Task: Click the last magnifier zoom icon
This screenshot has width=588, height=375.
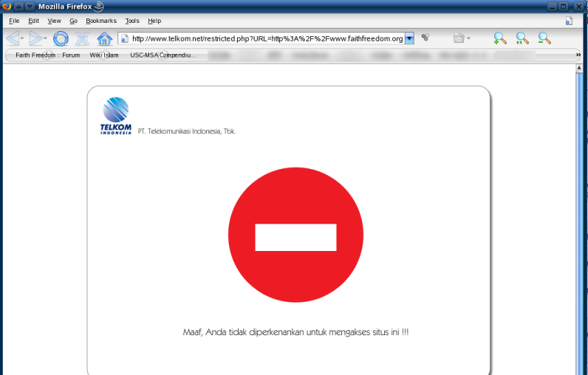Action: [544, 38]
